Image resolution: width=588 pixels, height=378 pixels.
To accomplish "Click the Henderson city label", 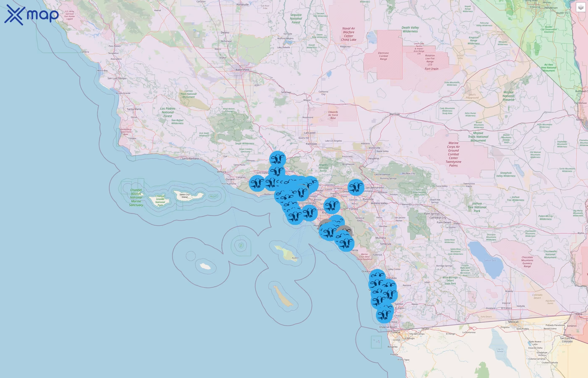I will pyautogui.click(x=551, y=8).
